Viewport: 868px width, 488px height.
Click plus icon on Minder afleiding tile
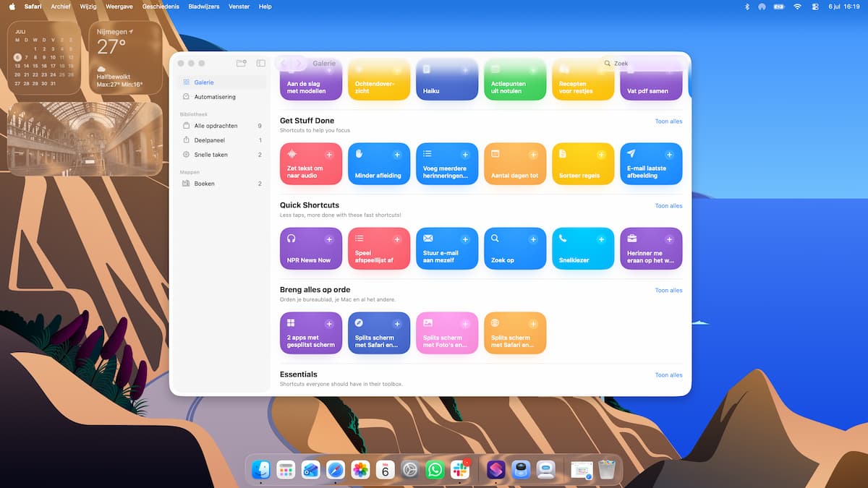tap(397, 155)
